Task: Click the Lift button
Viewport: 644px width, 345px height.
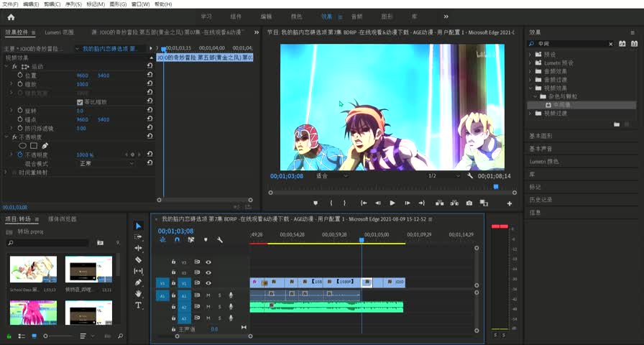Action: 439,203
